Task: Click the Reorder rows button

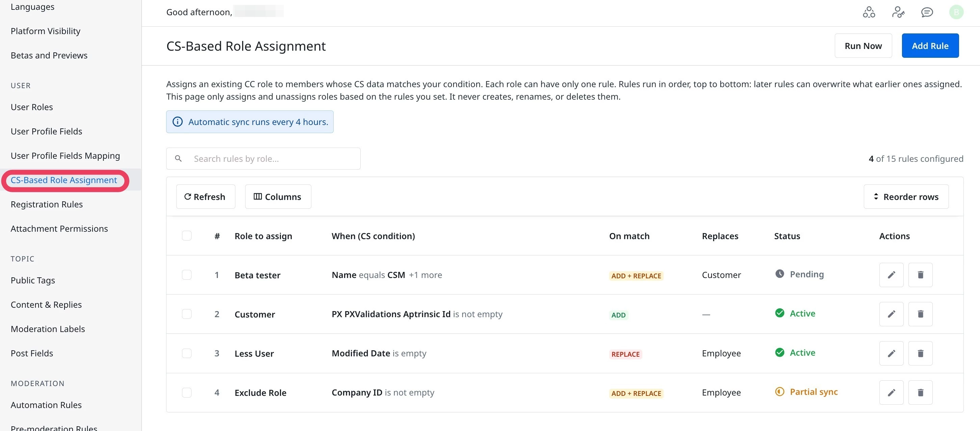Action: pos(906,197)
